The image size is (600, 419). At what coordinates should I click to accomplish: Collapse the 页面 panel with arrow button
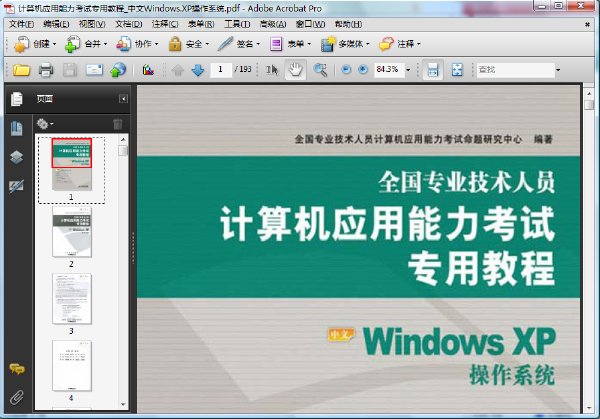[123, 99]
